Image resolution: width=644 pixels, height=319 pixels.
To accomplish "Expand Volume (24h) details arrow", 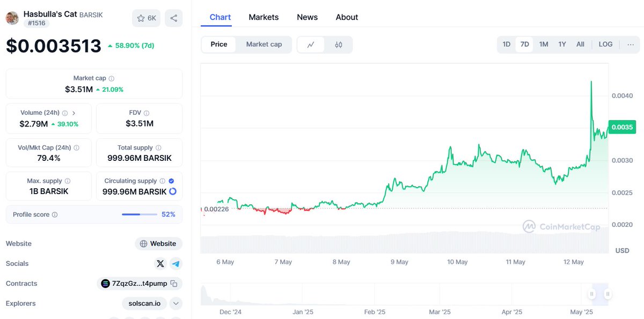I will tap(74, 113).
